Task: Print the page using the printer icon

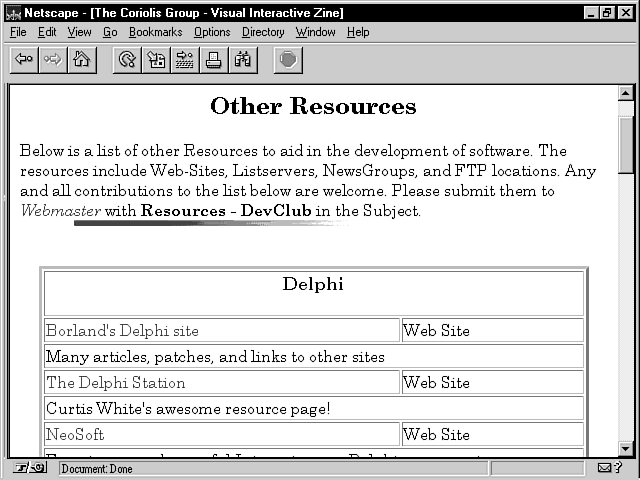Action: pyautogui.click(x=214, y=60)
